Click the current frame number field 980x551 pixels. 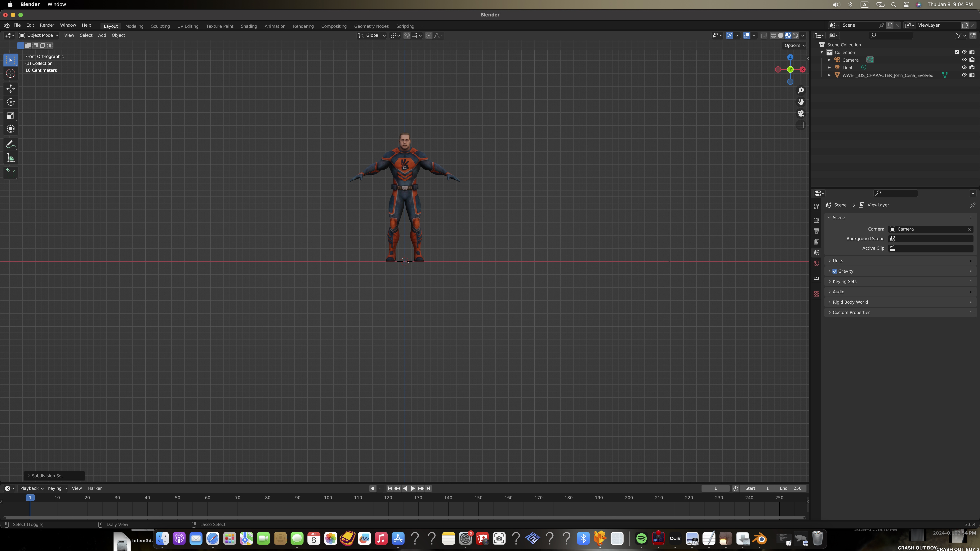click(716, 488)
